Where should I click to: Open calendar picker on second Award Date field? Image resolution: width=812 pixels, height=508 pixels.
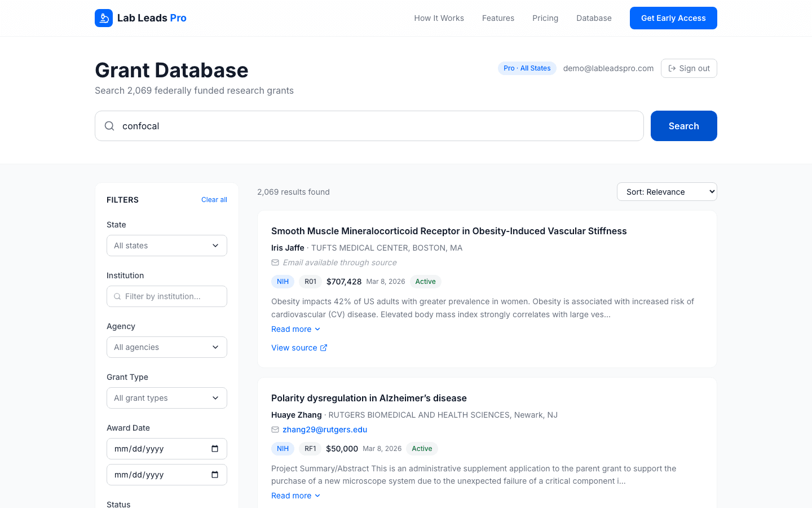[x=215, y=475]
